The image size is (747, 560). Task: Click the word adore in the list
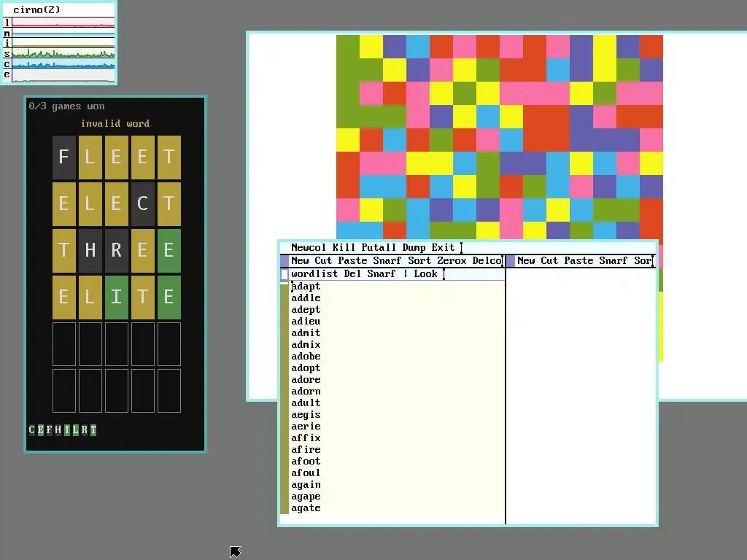coord(306,379)
